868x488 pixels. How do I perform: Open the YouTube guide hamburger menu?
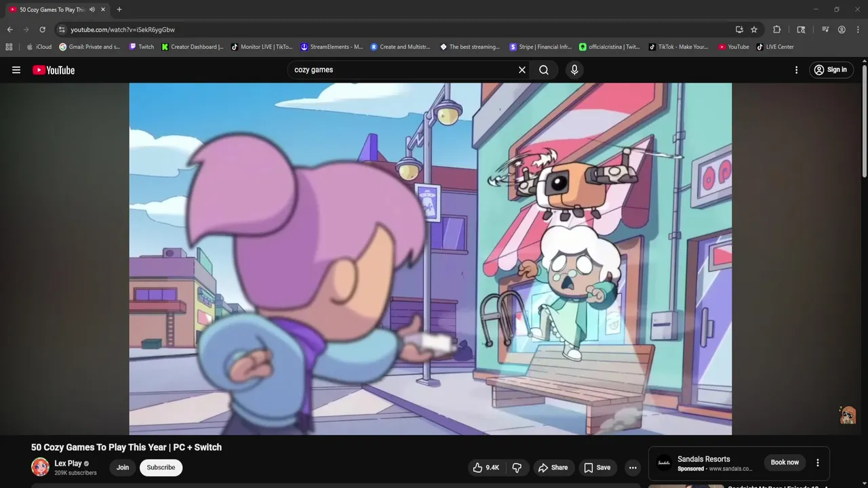point(16,70)
